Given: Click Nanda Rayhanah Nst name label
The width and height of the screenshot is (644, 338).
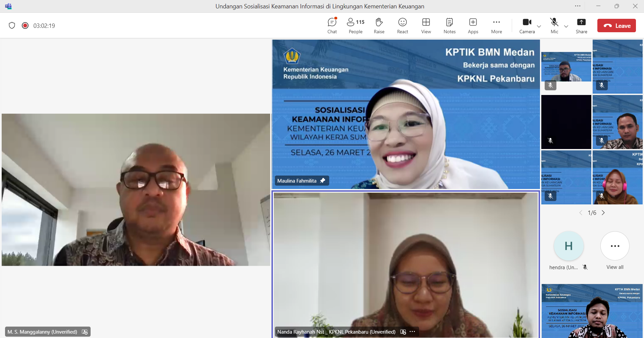Looking at the screenshot, I should coord(336,332).
